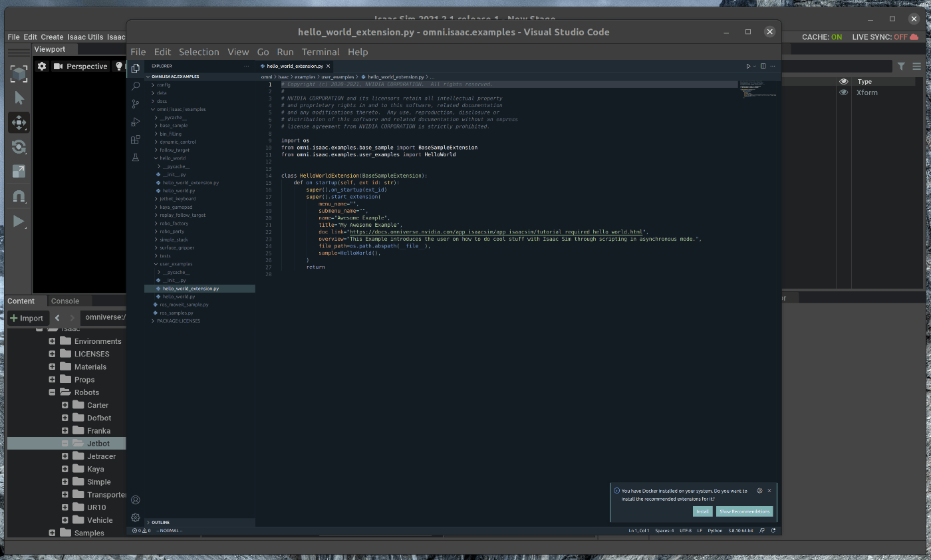Image resolution: width=931 pixels, height=560 pixels.
Task: Click the Docker notification Install button
Action: (x=702, y=511)
